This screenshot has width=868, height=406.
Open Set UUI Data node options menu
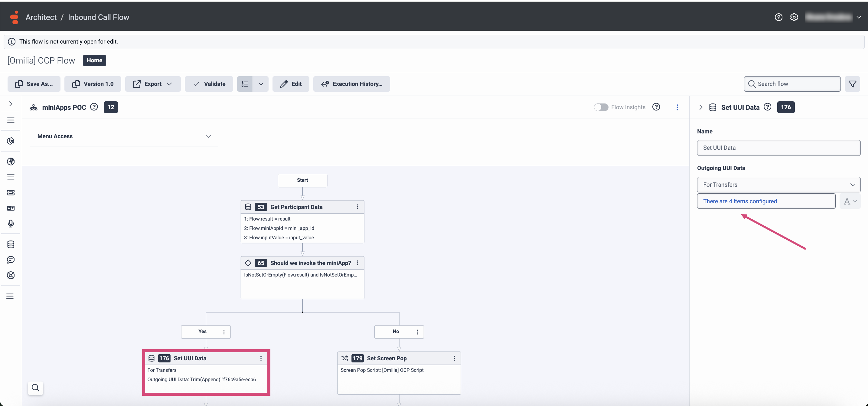coord(261,358)
